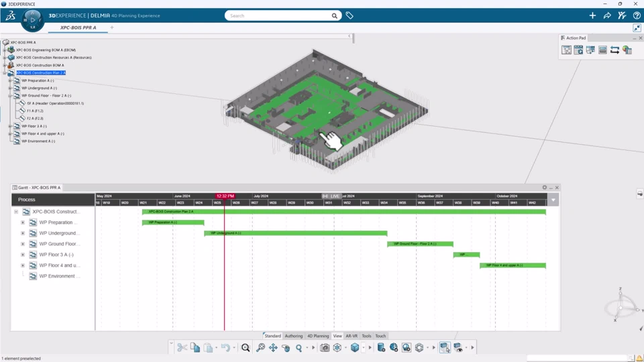Click the eye visibility icon in toolbar
The height and width of the screenshot is (362, 644).
pos(458,348)
